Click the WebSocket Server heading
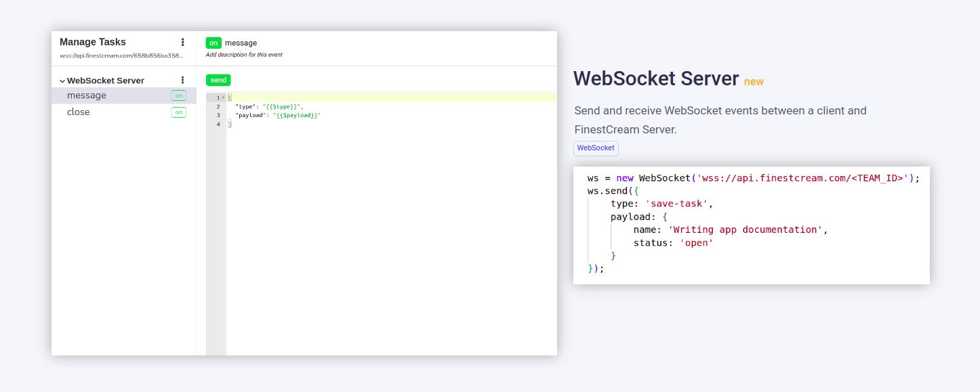The height and width of the screenshot is (392, 980). (x=655, y=79)
